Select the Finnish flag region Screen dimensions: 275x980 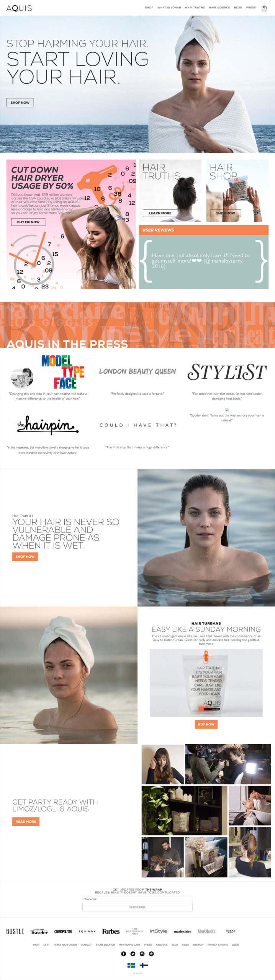pyautogui.click(x=144, y=965)
